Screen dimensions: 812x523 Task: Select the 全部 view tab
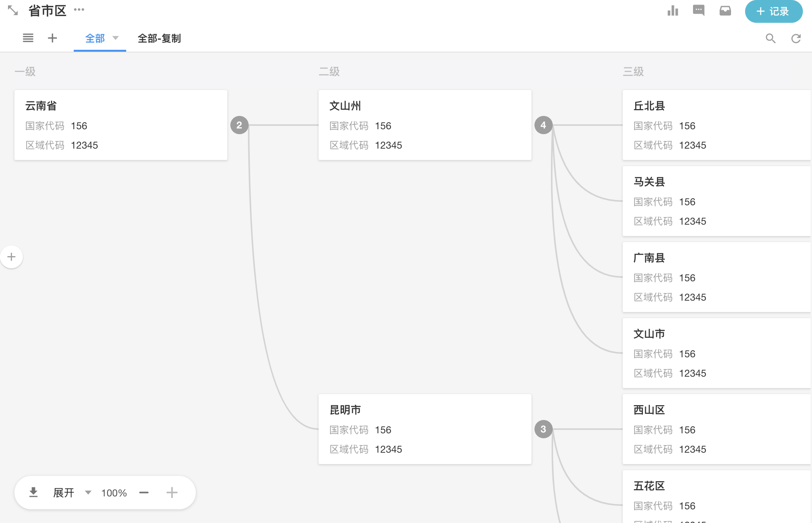95,38
